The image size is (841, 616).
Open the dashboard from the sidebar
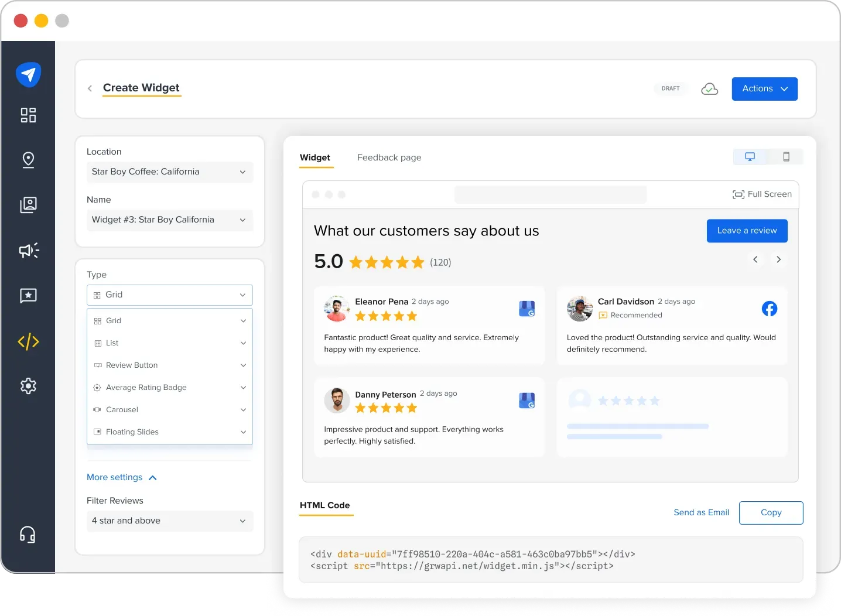click(x=28, y=115)
